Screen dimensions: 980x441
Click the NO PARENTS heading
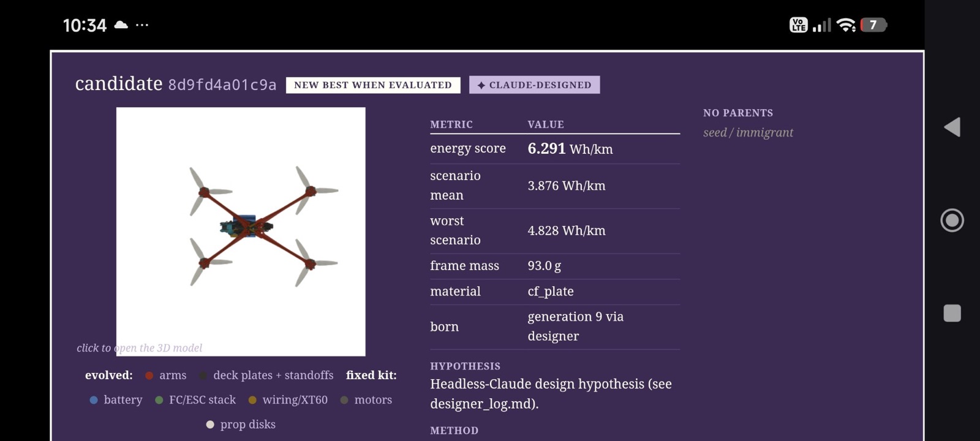click(738, 113)
